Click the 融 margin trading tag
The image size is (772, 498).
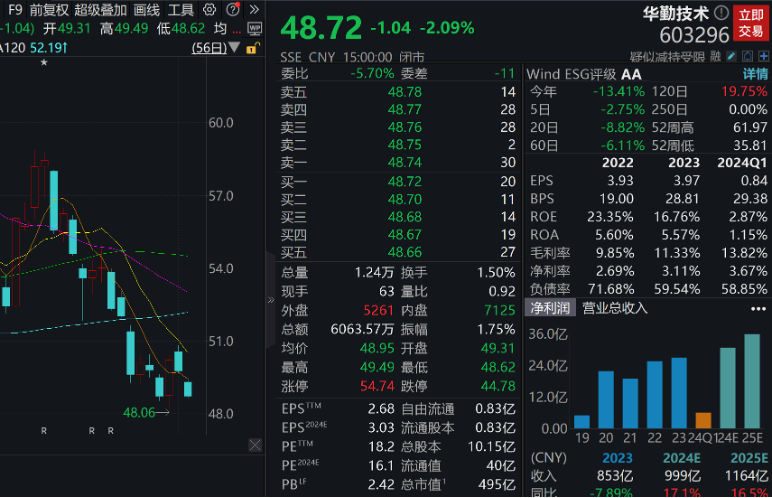(715, 57)
